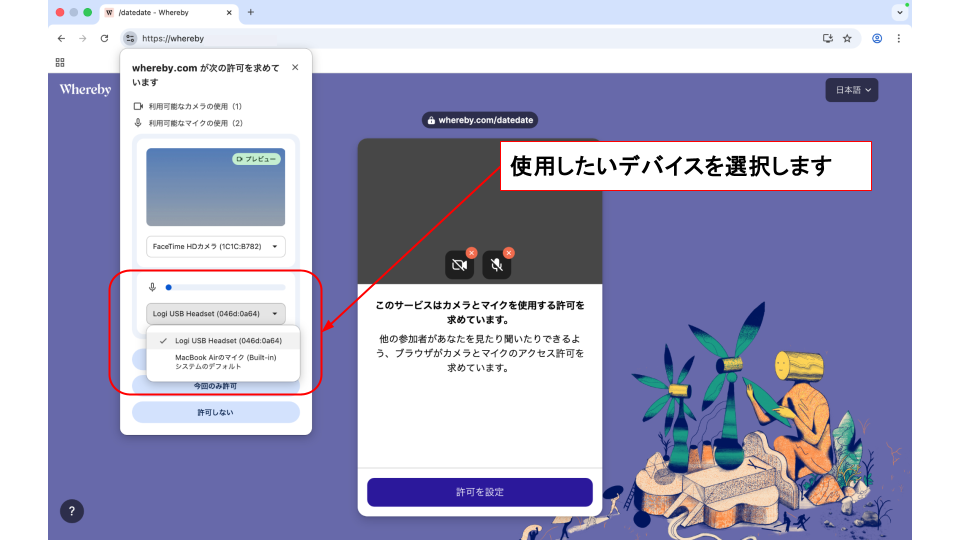Click the microphone level meter bar
The height and width of the screenshot is (540, 960).
(224, 287)
